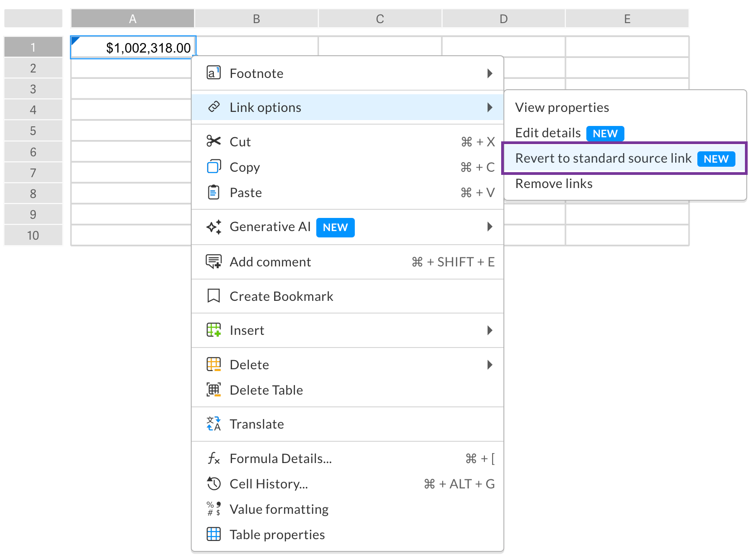
Task: Click the Translate icon
Action: 213,424
